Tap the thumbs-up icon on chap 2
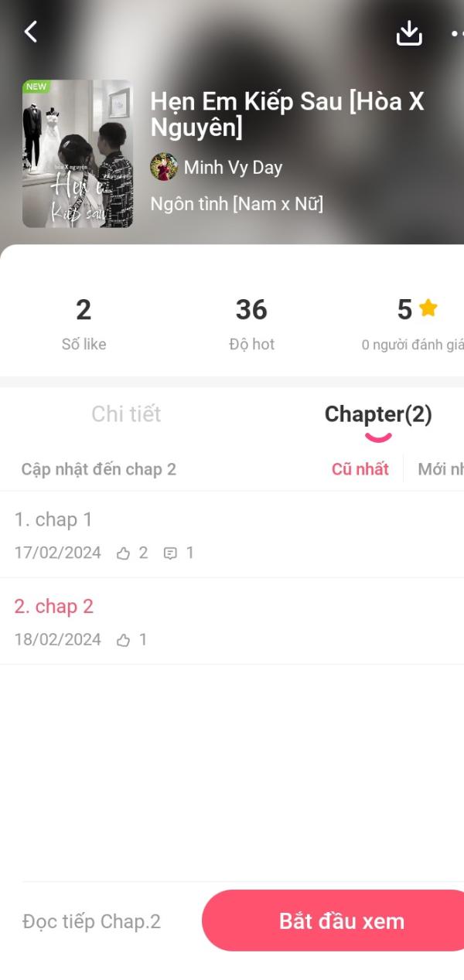 123,640
